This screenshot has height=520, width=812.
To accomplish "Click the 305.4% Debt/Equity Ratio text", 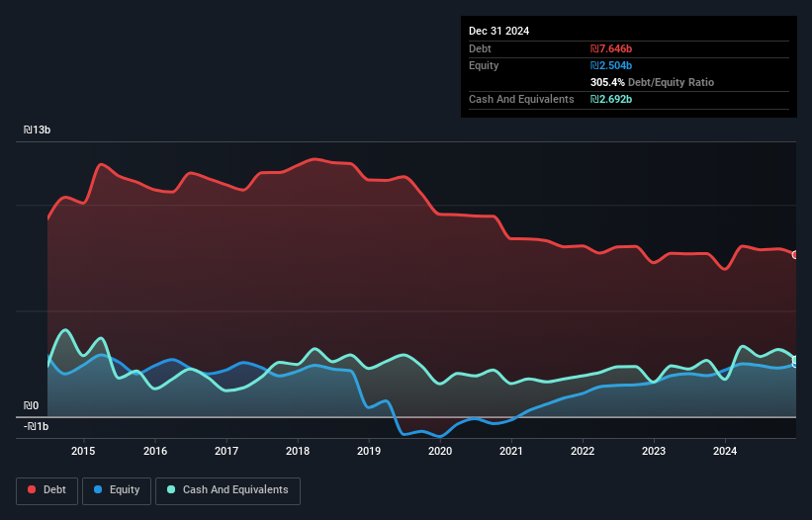I will (x=652, y=82).
